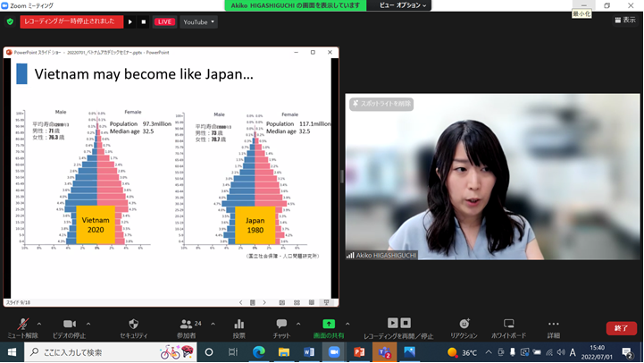Click the red End meeting button
The height and width of the screenshot is (363, 644).
(x=622, y=328)
